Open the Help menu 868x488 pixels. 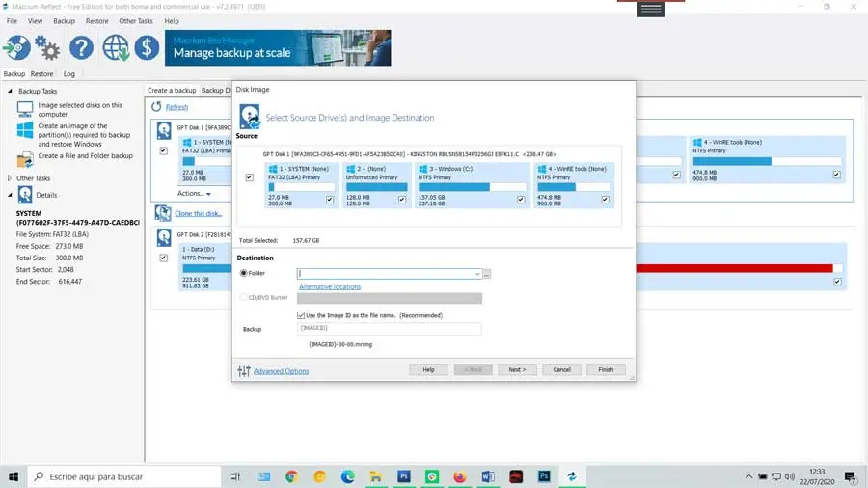point(172,21)
